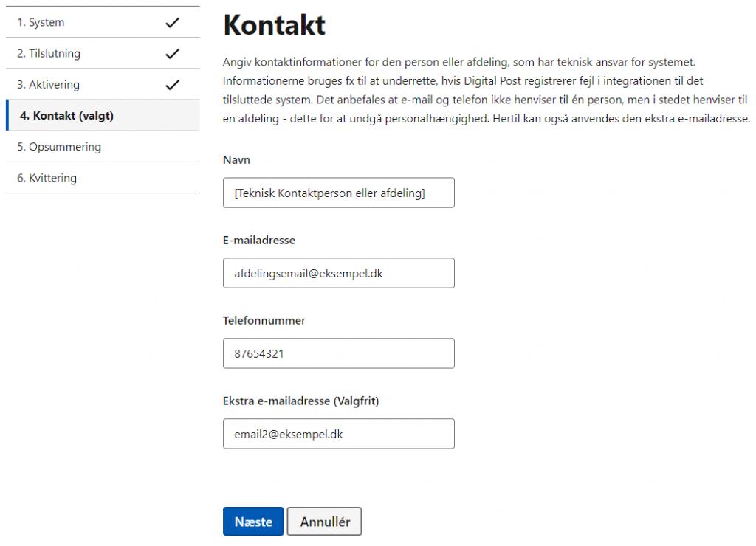Click the checkmark next to System step
The image size is (756, 546).
point(172,23)
